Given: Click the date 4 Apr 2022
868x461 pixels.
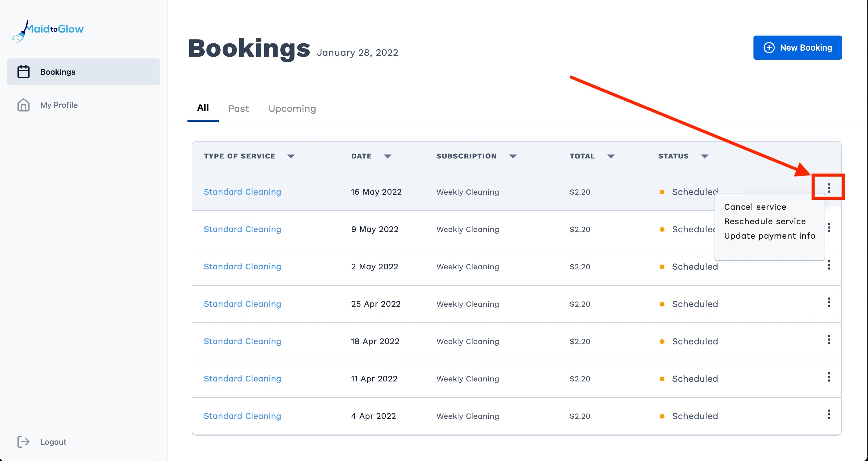Looking at the screenshot, I should pos(373,416).
